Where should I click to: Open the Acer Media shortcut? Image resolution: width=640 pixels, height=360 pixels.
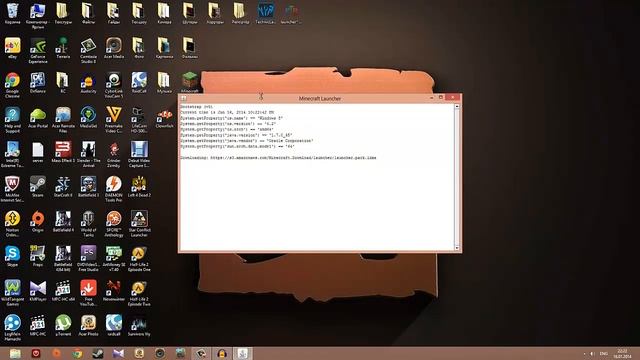point(113,49)
